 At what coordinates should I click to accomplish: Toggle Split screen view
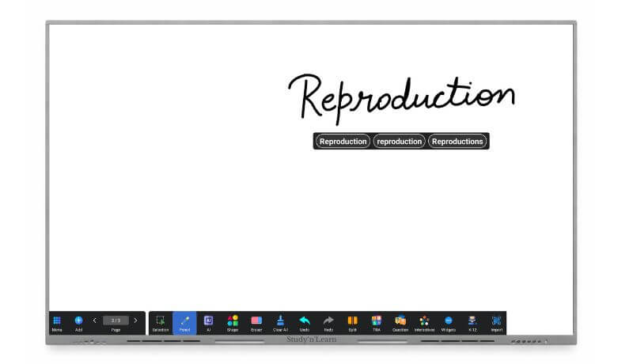coord(352,320)
